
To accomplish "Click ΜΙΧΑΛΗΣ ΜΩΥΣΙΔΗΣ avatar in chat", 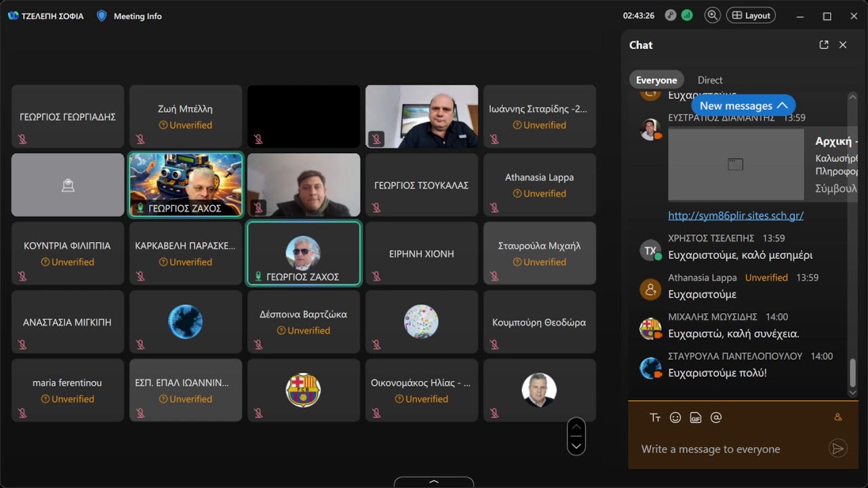I will click(x=650, y=329).
